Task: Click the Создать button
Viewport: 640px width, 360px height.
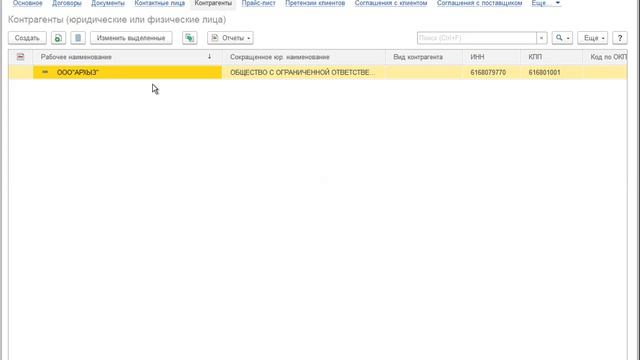Action: (27, 38)
